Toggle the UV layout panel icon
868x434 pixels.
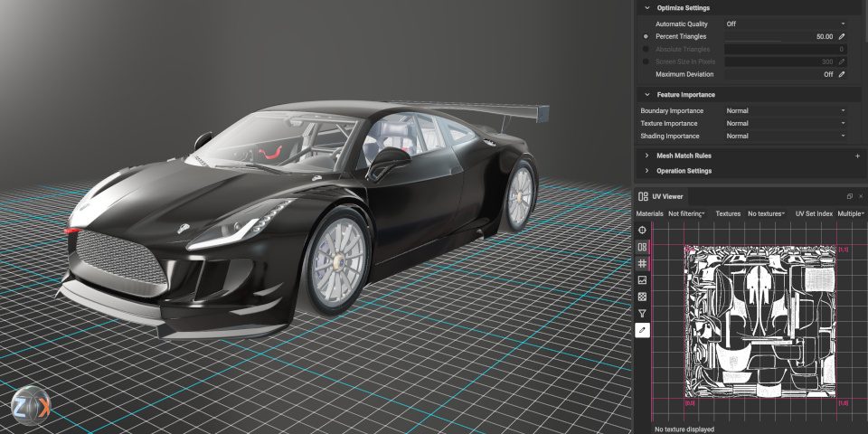point(642,247)
